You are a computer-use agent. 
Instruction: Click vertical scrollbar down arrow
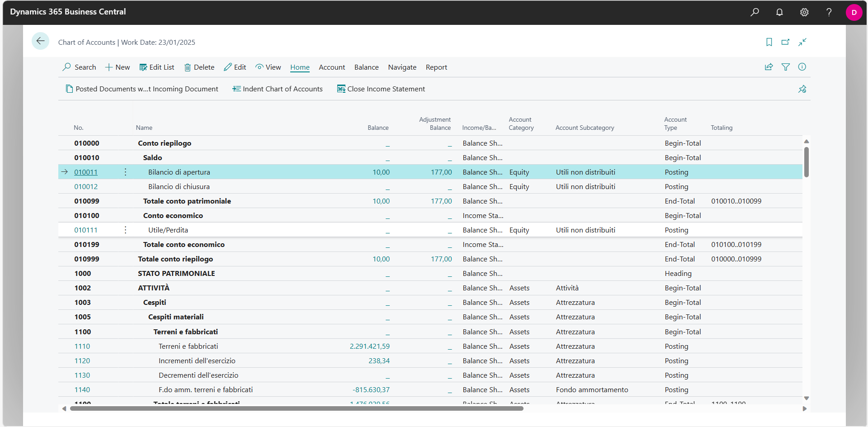[806, 398]
